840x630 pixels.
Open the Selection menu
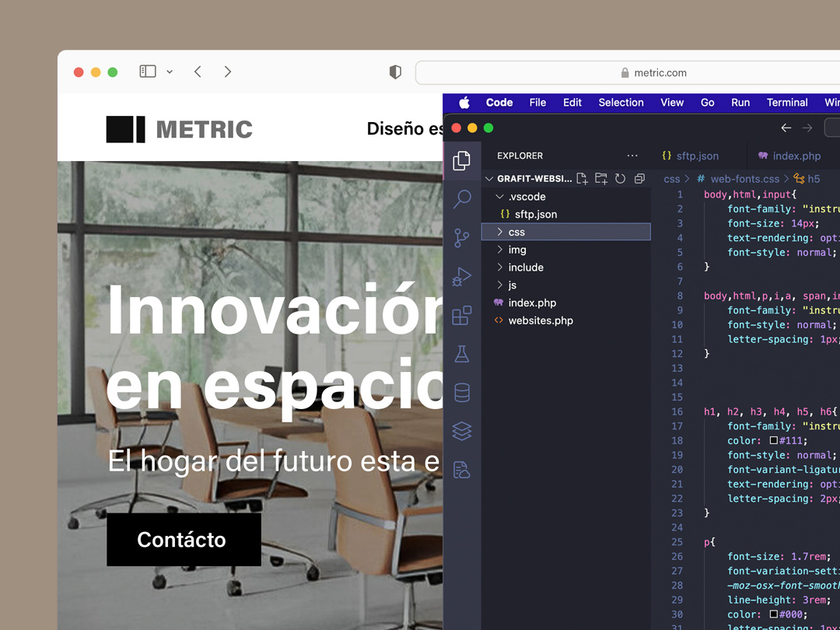621,103
